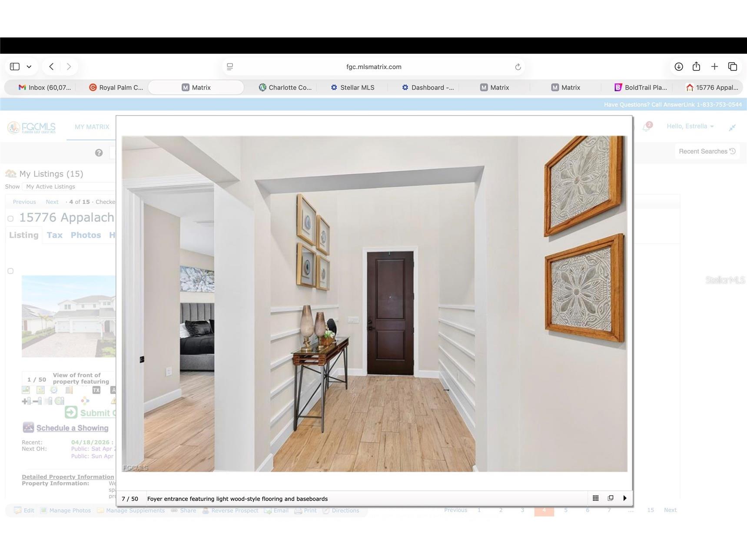Open the MY MATRIX menu tab
This screenshot has height=560, width=747.
click(92, 127)
